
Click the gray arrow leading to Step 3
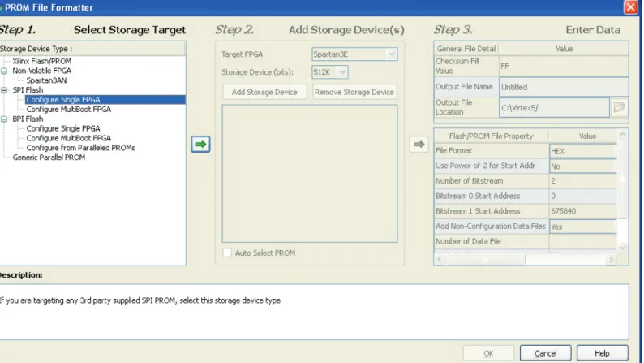419,145
